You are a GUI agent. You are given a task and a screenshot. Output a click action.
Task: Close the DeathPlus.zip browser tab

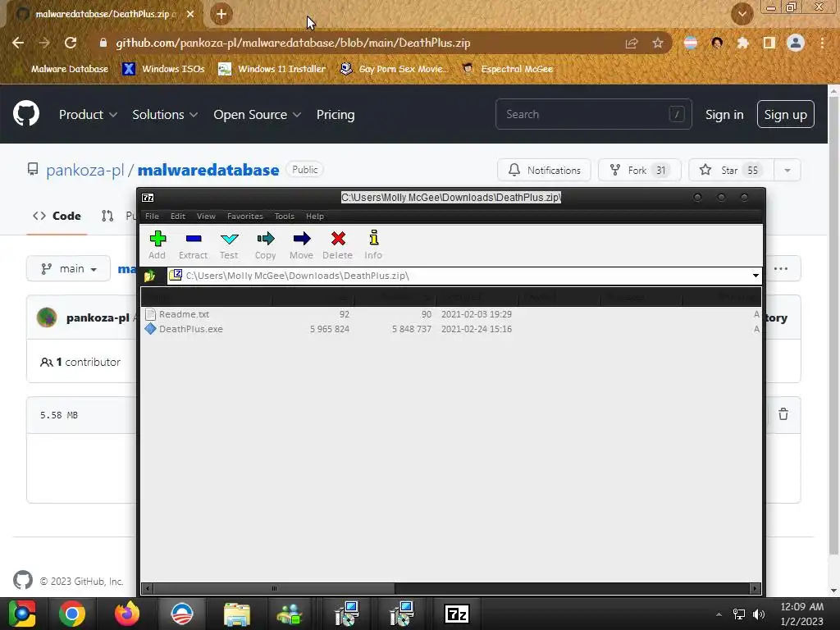[190, 14]
